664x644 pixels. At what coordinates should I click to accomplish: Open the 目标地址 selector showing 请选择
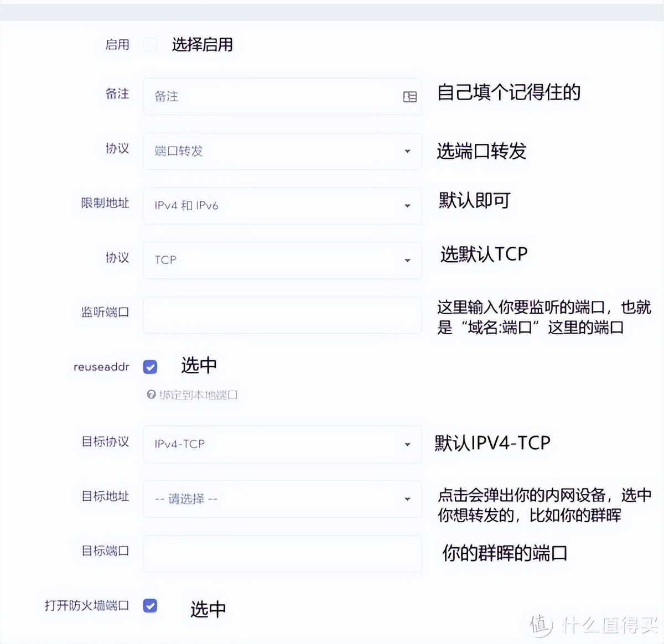point(282,498)
